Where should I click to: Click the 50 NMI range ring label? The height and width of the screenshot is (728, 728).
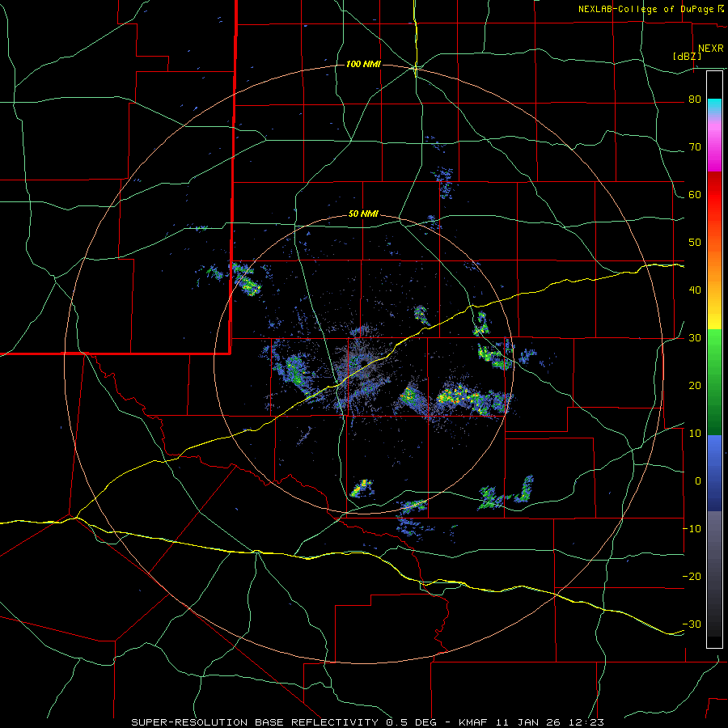click(x=363, y=214)
